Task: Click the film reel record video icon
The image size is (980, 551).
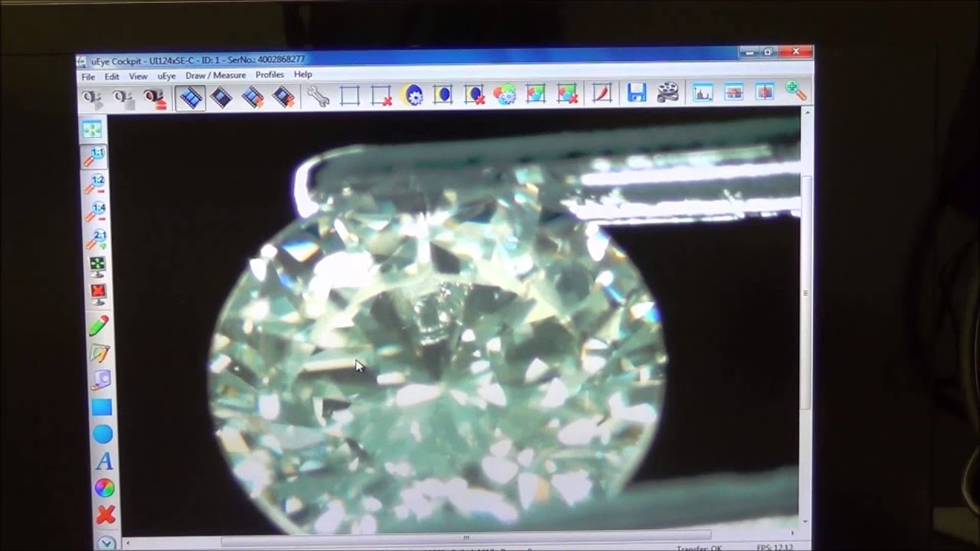Action: point(668,93)
